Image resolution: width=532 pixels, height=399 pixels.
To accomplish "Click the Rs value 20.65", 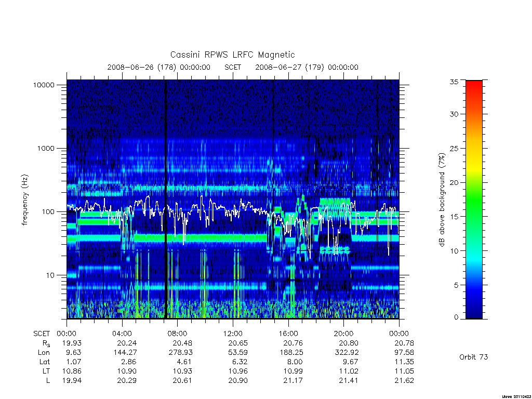I will (x=238, y=343).
